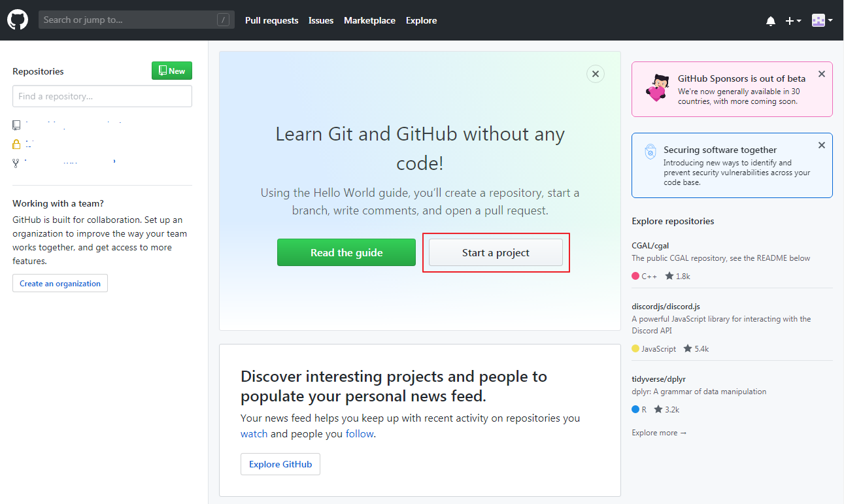Close the Securing software together notice
The height and width of the screenshot is (504, 844).
(822, 145)
